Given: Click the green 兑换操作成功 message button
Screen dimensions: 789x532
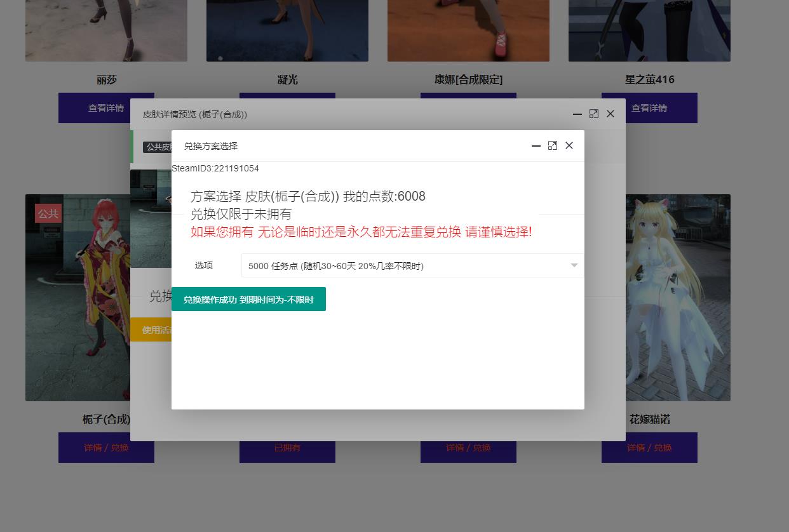Looking at the screenshot, I should pos(248,300).
